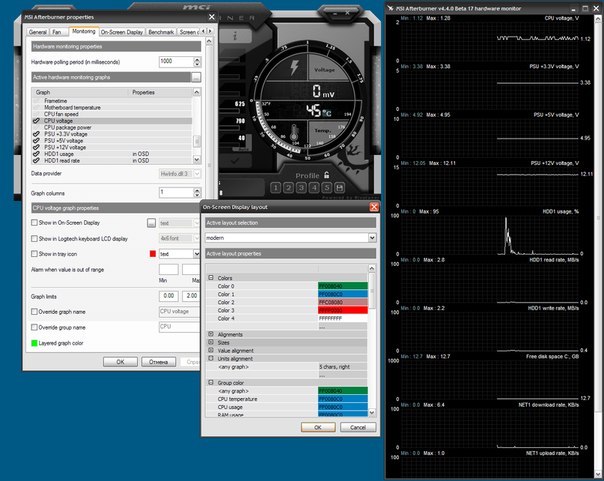This screenshot has width=604, height=481.
Task: Expand the Value alignment group
Action: tap(211, 350)
